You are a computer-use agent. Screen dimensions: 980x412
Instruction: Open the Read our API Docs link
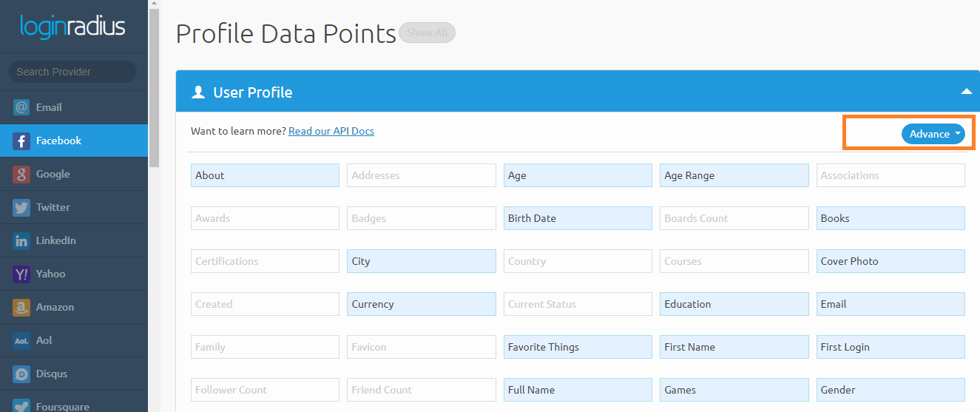pos(331,131)
